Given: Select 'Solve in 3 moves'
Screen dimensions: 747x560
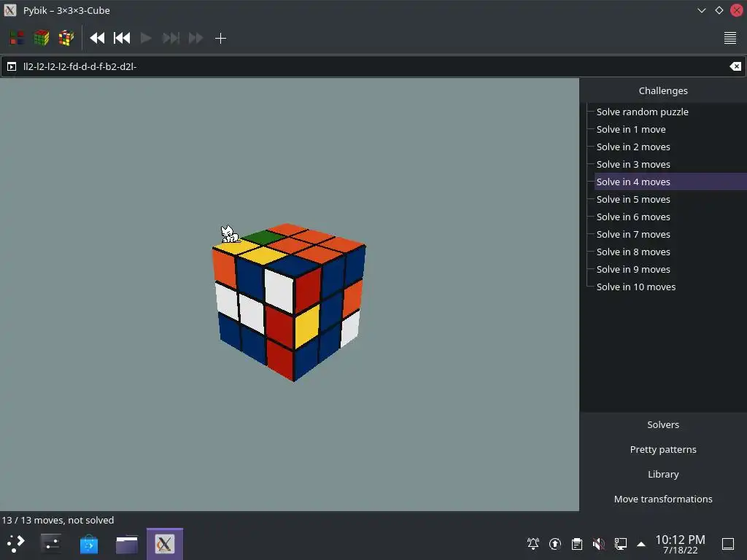Looking at the screenshot, I should click(633, 164).
